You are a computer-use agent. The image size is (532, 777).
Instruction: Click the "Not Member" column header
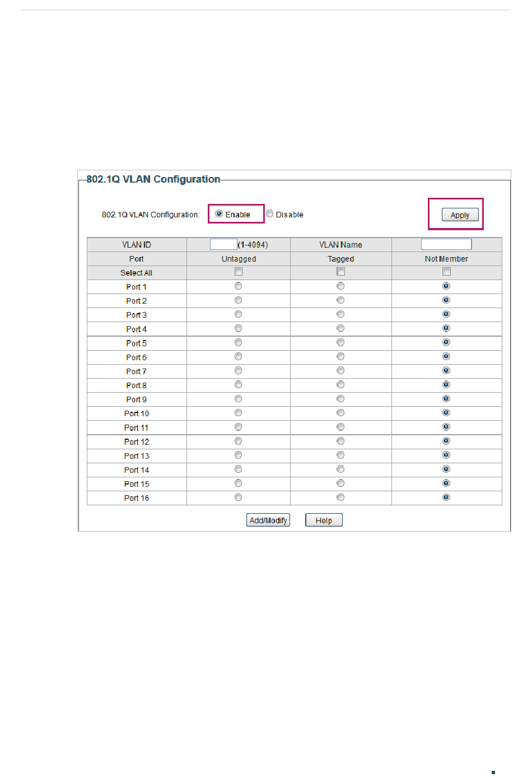446,259
